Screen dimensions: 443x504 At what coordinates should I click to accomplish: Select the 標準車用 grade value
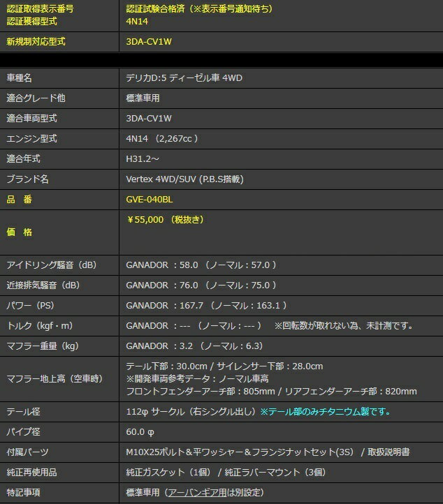coord(143,98)
